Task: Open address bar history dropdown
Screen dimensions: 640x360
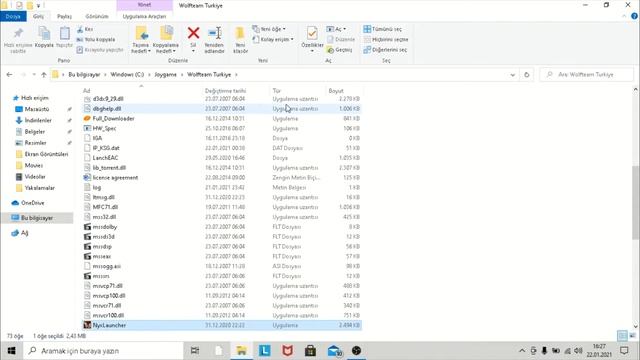Action: (x=513, y=75)
